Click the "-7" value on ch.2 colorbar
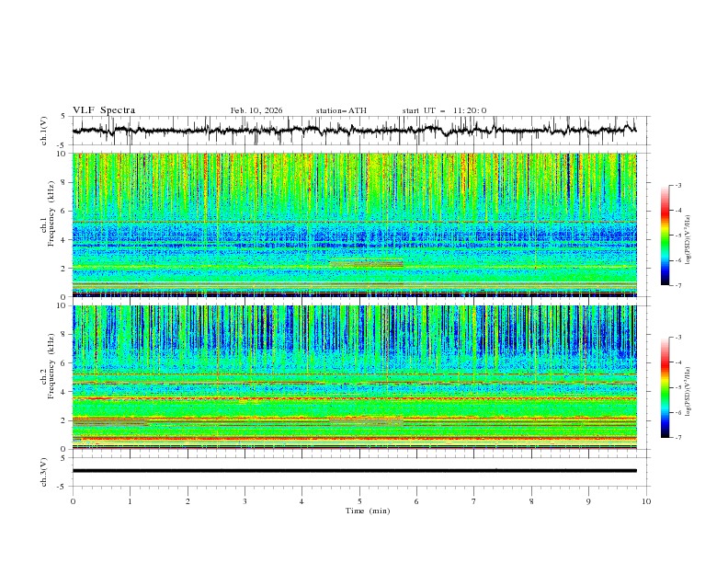Viewport: 728px width, 563px height. 677,438
